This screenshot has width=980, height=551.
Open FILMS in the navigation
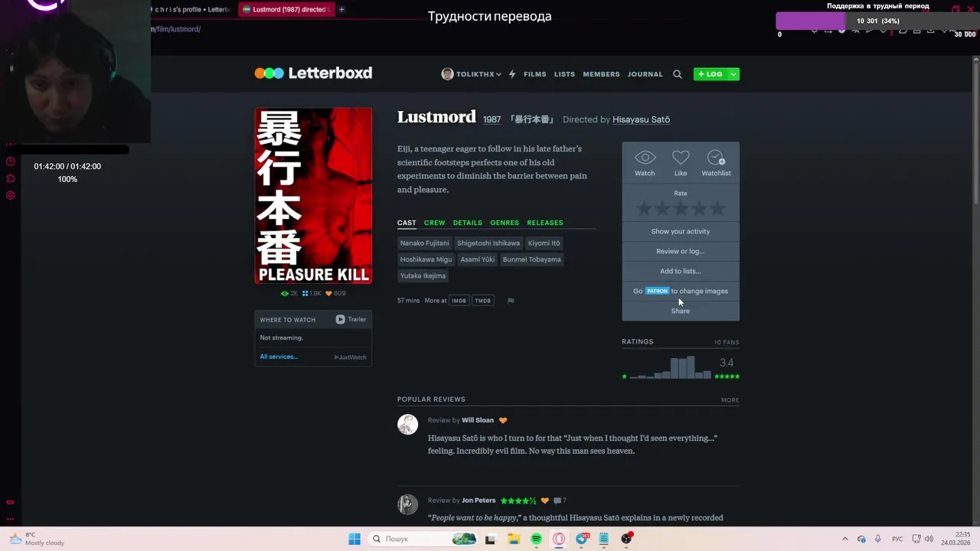pyautogui.click(x=535, y=74)
